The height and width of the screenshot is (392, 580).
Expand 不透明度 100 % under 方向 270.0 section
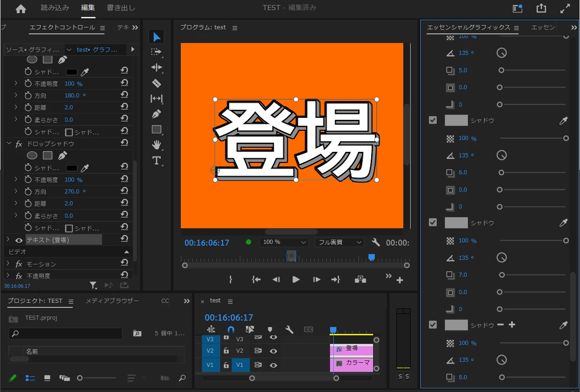[x=16, y=179]
